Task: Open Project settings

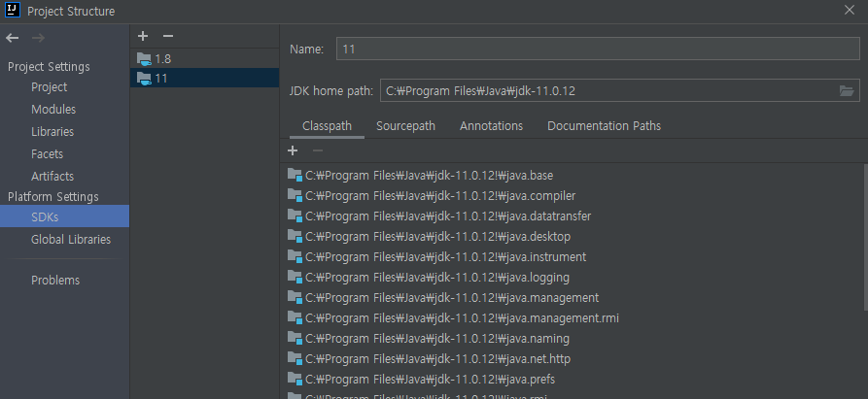Action: pos(49,87)
